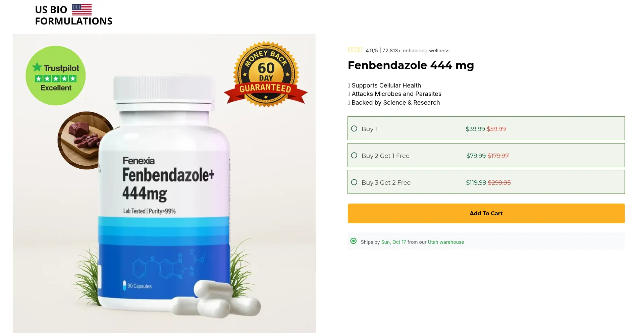
Task: Choose the Buy 3 Get 2 Free option
Action: [486, 182]
